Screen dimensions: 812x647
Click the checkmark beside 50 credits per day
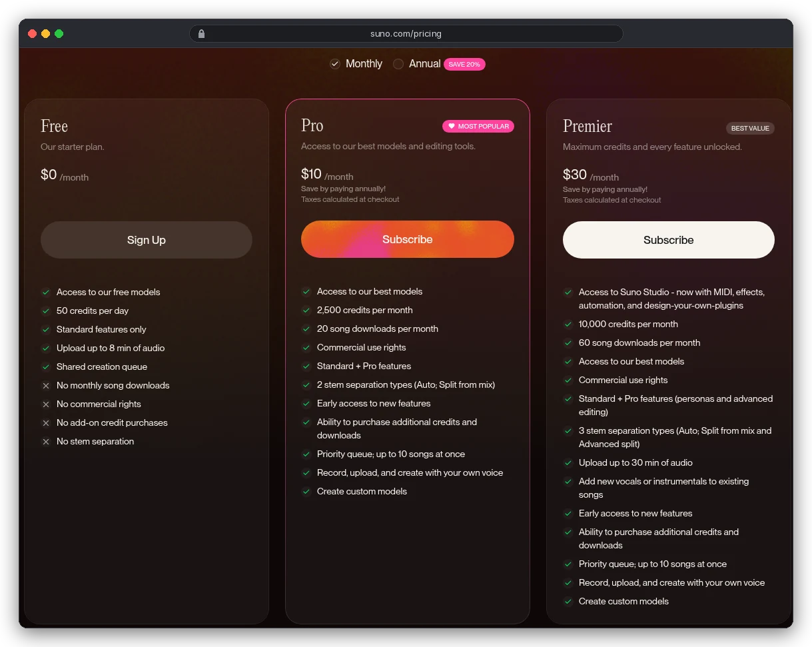point(46,311)
